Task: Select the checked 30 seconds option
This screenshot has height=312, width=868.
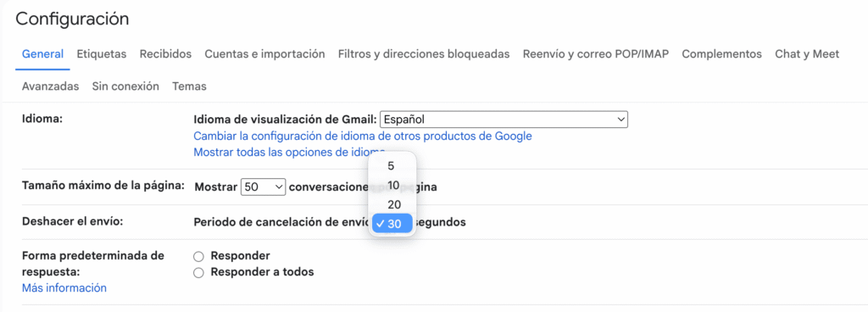Action: (392, 224)
